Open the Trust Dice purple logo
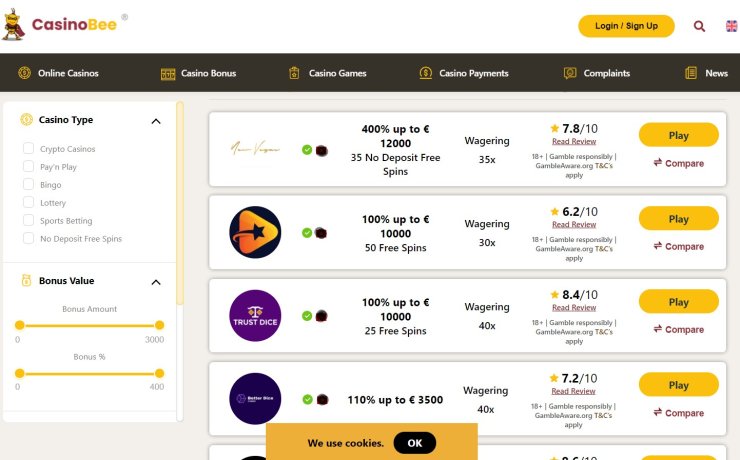 [x=255, y=316]
